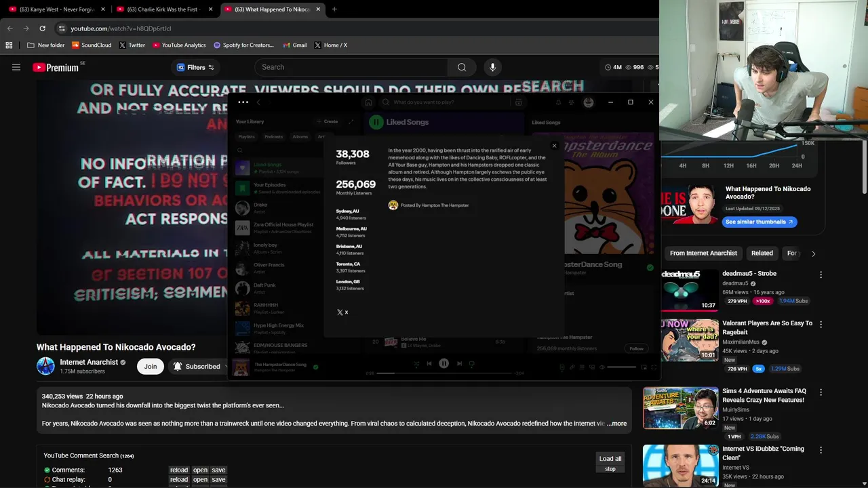Open the Internet Anarchist channel avatar

(45, 366)
